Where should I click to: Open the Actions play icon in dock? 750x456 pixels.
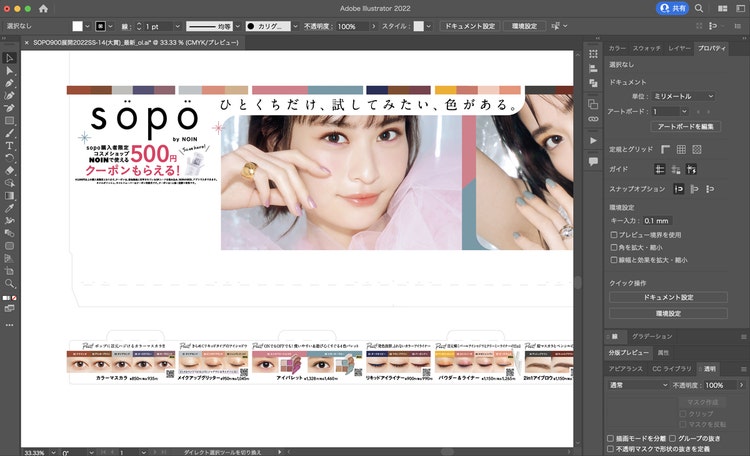pyautogui.click(x=593, y=140)
